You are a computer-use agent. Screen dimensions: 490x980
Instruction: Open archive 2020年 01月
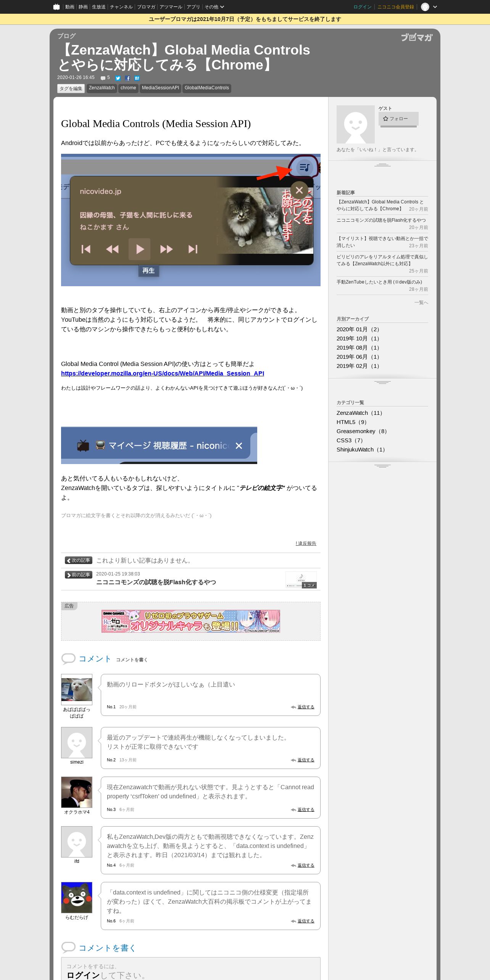point(358,329)
